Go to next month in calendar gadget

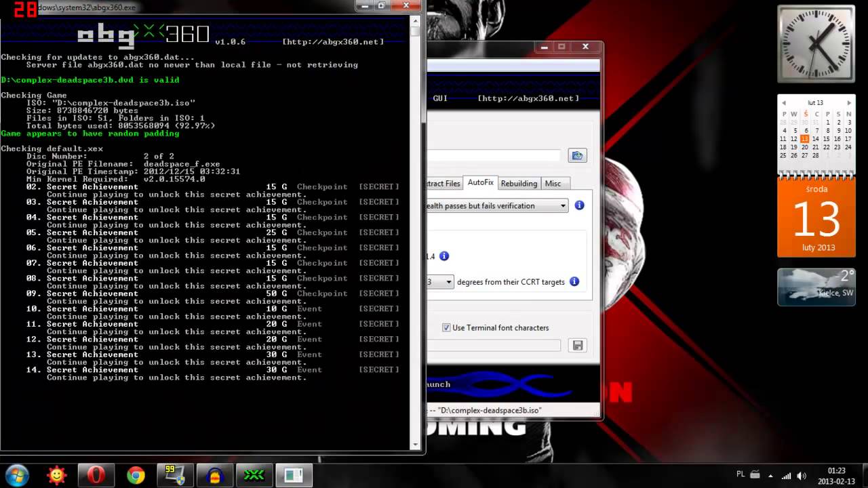848,103
